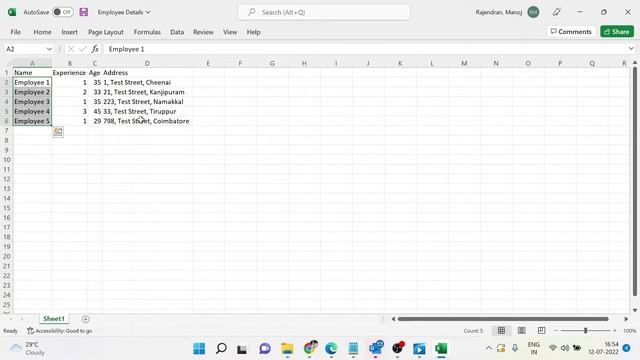Click the zoom in plus button
Image resolution: width=640 pixels, height=360 pixels.
click(615, 331)
